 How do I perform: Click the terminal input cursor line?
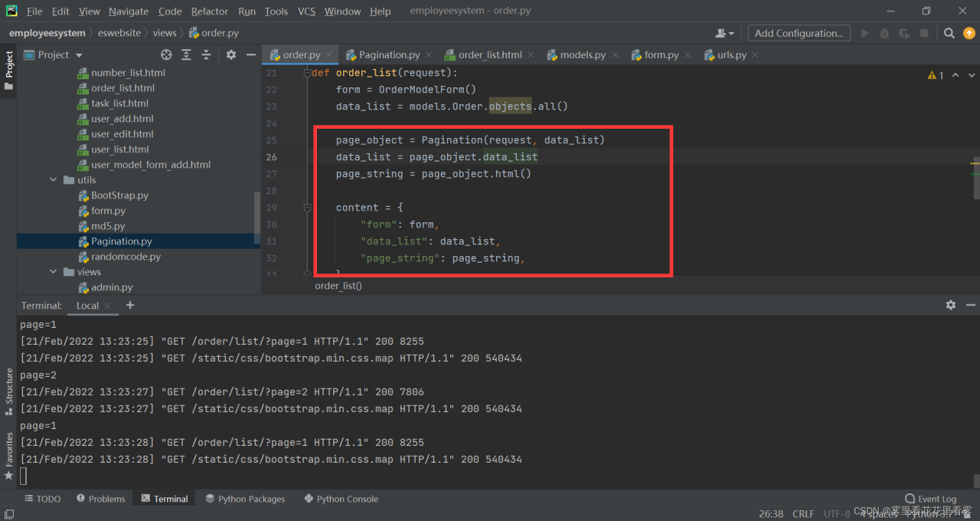click(x=23, y=476)
